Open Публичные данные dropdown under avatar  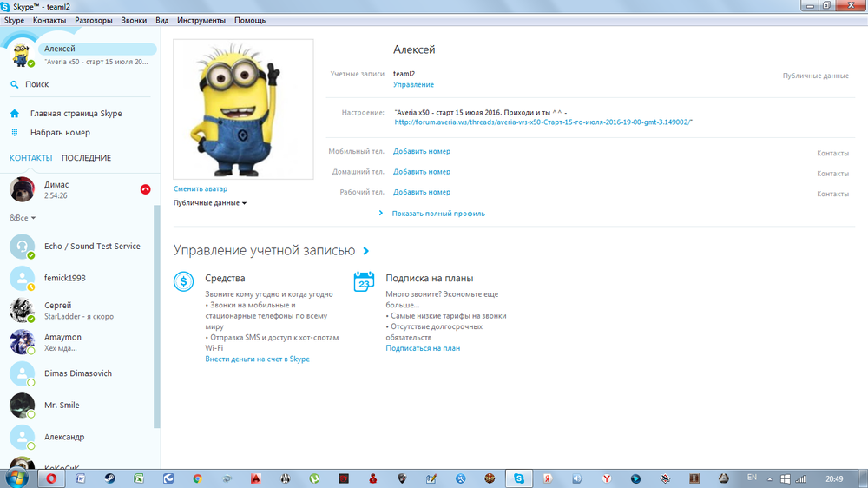click(210, 203)
